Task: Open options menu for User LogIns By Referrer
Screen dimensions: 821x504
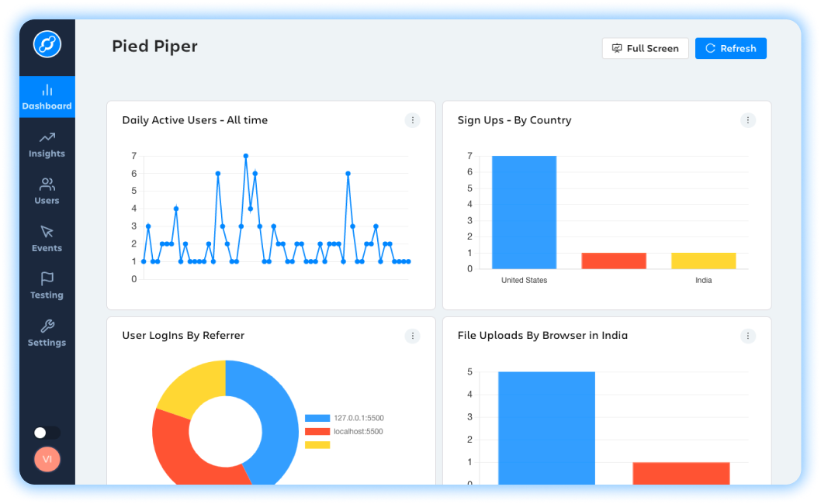Action: [413, 336]
